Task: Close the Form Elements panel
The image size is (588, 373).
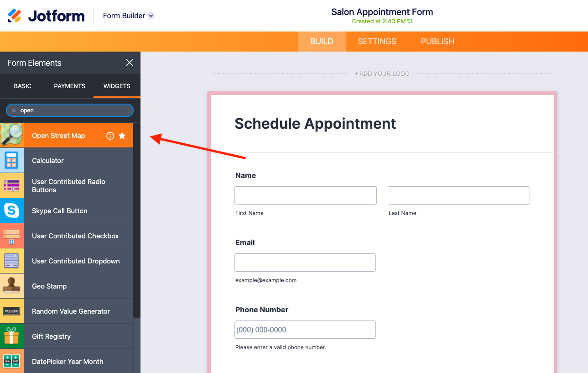Action: point(130,63)
